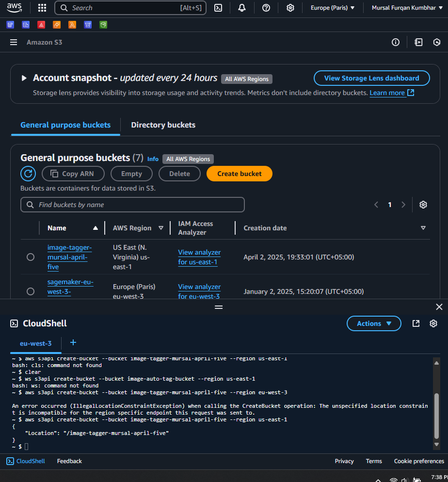
Task: Click the volume icon in the taskbar
Action: coord(405,480)
